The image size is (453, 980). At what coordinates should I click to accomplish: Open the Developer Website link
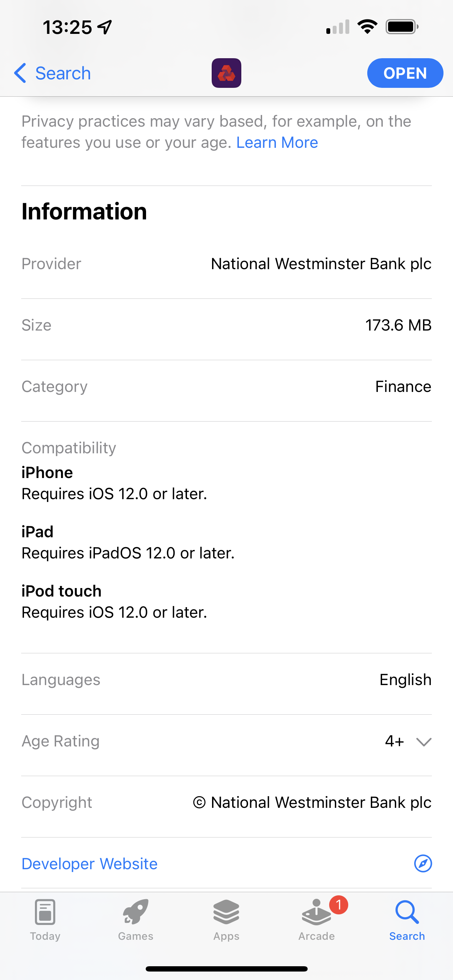pos(89,864)
